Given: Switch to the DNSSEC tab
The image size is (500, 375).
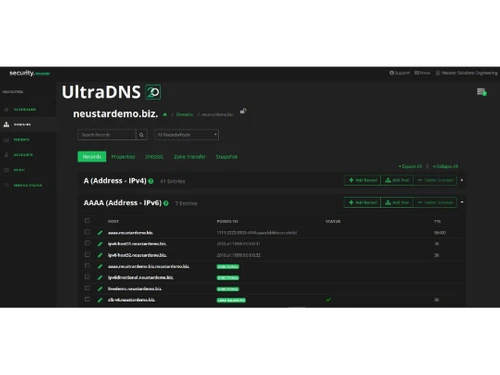Looking at the screenshot, I should coord(154,157).
